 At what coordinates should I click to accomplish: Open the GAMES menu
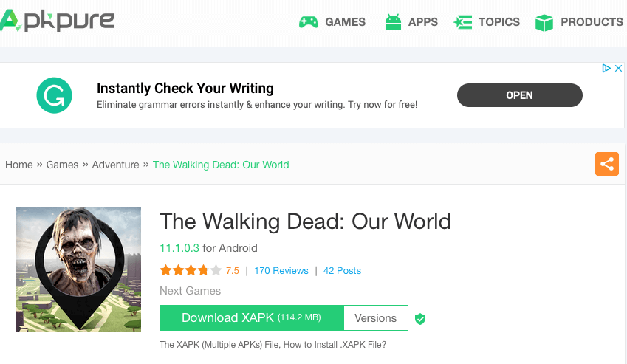(x=345, y=22)
